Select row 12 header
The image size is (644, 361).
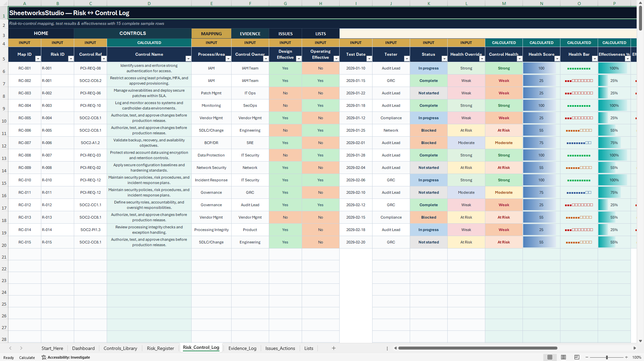click(4, 143)
